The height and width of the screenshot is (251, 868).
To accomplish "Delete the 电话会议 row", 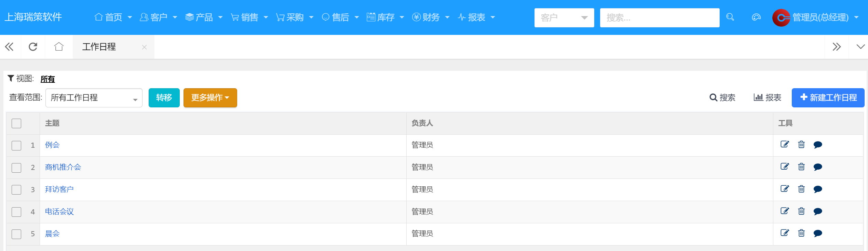I will [x=801, y=211].
